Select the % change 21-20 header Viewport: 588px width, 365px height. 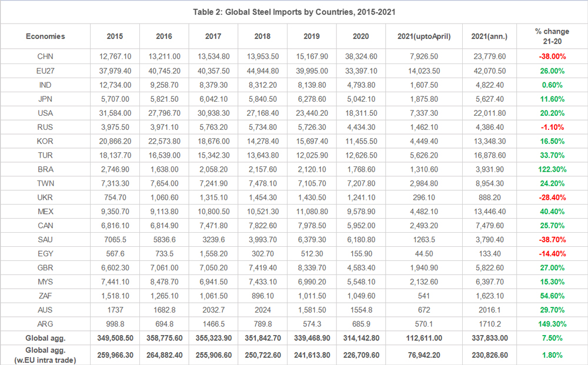tap(550, 36)
